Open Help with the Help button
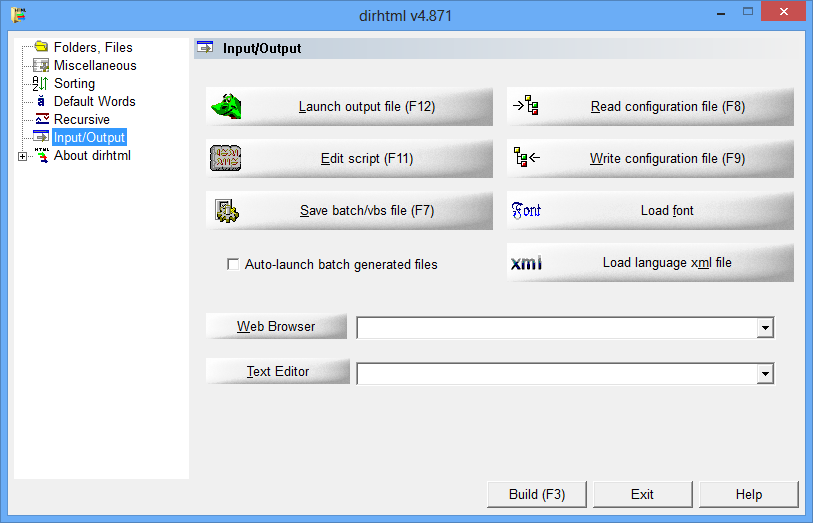813x523 pixels. (749, 494)
